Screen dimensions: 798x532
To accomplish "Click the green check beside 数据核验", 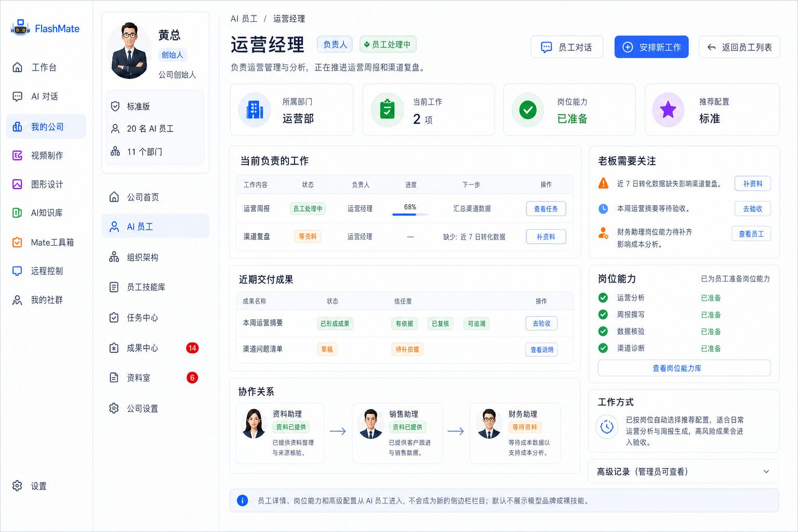I will [x=603, y=331].
